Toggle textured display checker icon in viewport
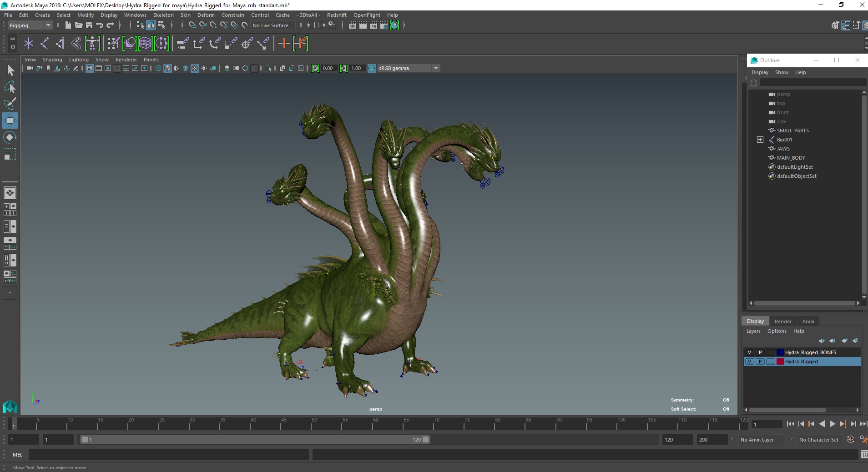868x472 pixels. (195, 68)
